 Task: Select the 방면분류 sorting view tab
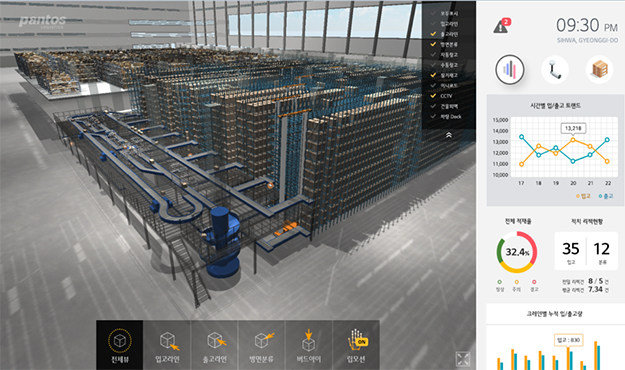(261, 345)
